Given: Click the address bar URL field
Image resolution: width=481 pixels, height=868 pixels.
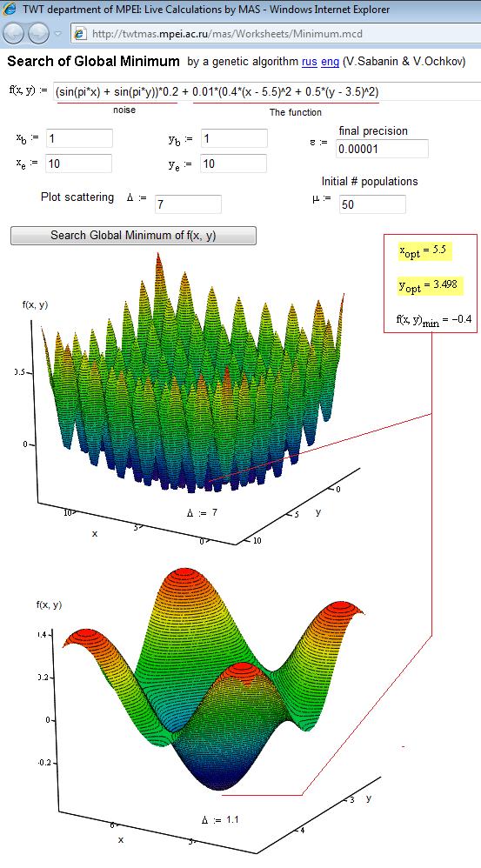Looking at the screenshot, I should click(x=276, y=34).
